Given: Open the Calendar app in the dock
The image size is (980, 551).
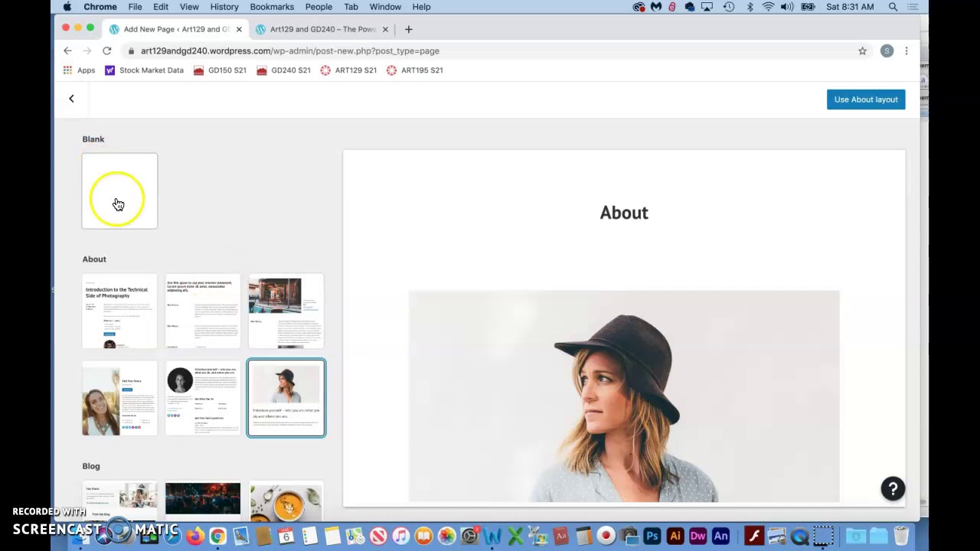Looking at the screenshot, I should 286,536.
